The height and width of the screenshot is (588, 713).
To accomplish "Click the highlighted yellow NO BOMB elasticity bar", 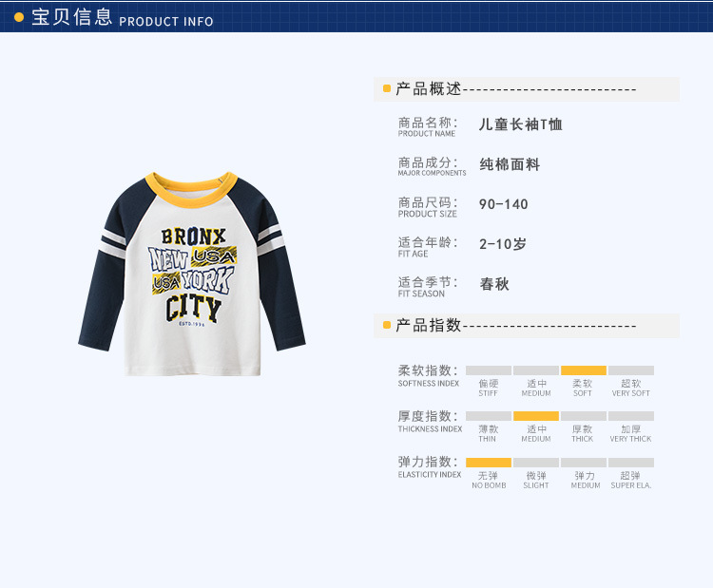I will coord(489,463).
